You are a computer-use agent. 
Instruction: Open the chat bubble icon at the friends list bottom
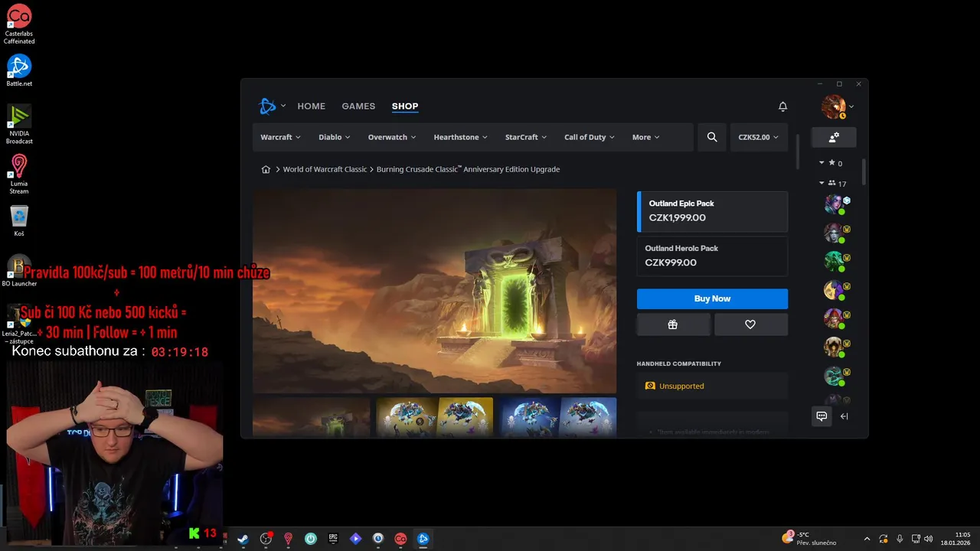pyautogui.click(x=822, y=416)
